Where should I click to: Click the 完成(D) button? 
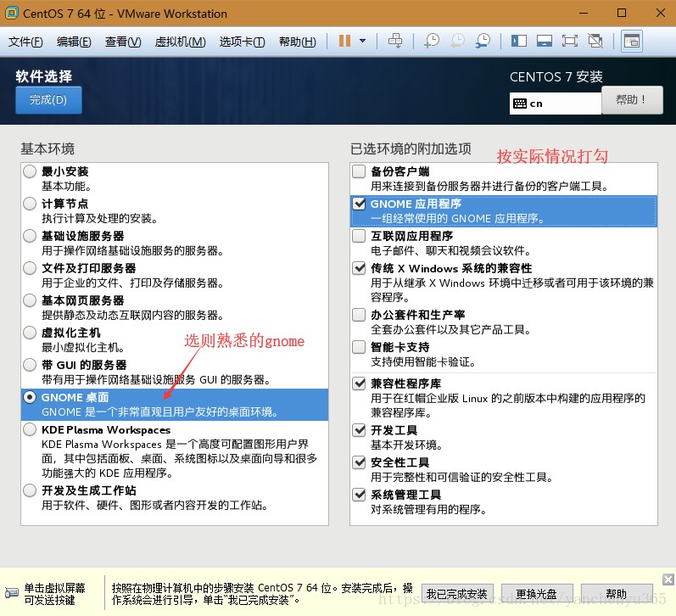48,100
